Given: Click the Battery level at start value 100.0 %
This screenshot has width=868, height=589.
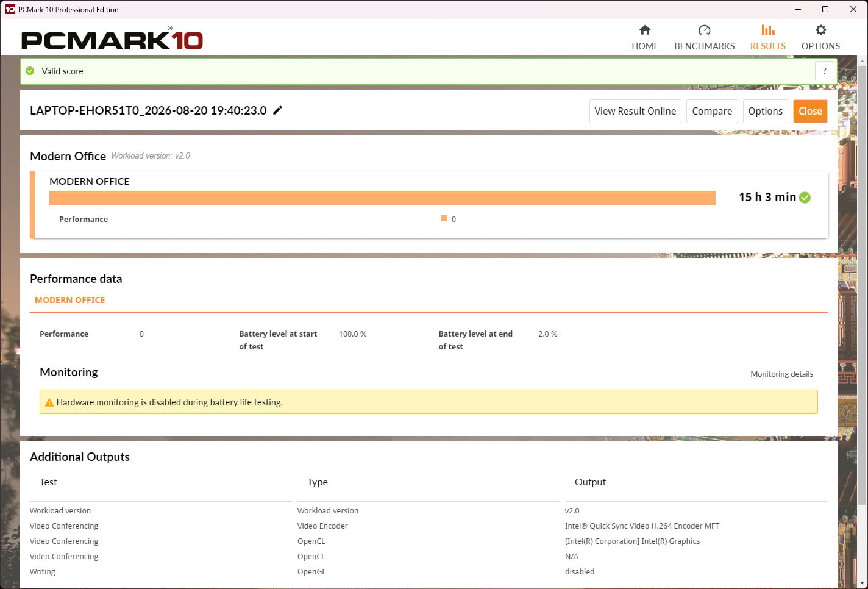Looking at the screenshot, I should (353, 334).
